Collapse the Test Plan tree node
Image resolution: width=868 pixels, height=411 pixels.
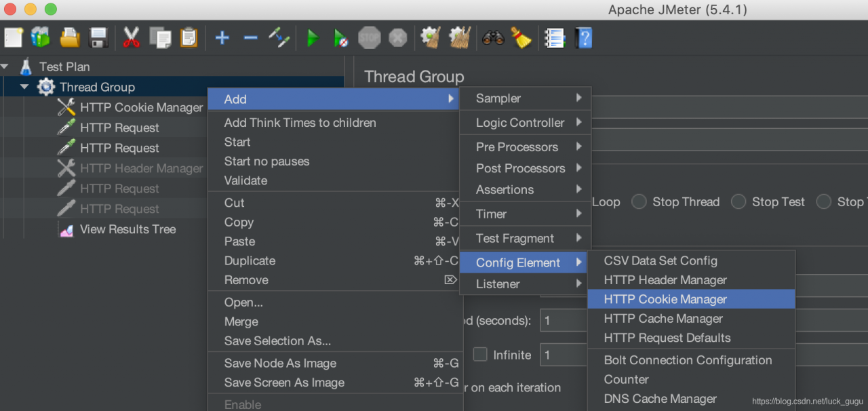click(x=5, y=66)
